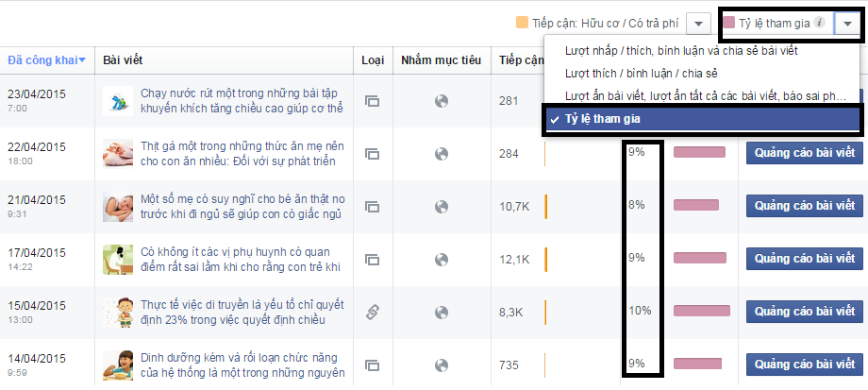
Task: Click the globe targeting icon for 17/04/2015 post
Action: tap(442, 260)
